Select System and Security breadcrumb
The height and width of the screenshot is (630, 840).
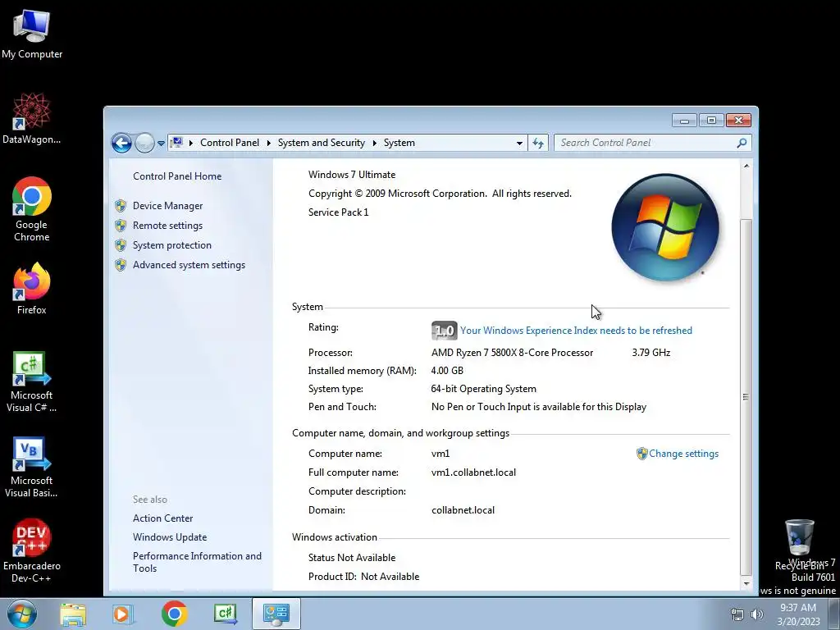click(321, 143)
